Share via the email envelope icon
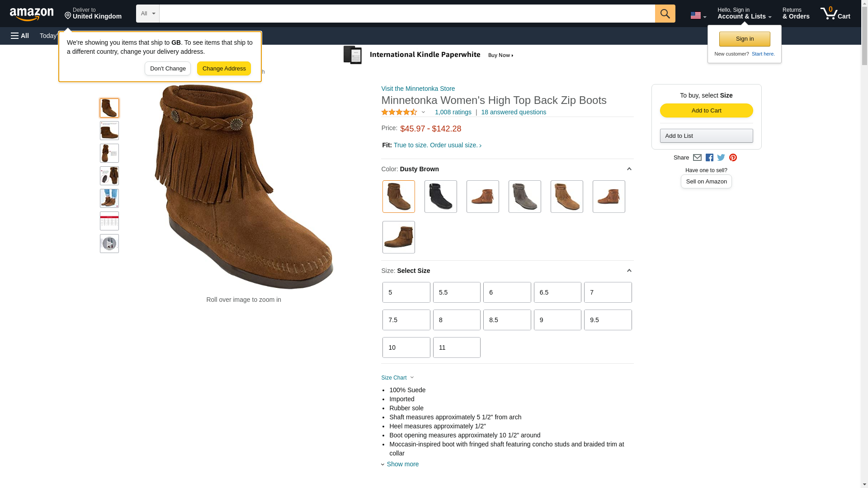This screenshot has height=488, width=868. point(697,158)
